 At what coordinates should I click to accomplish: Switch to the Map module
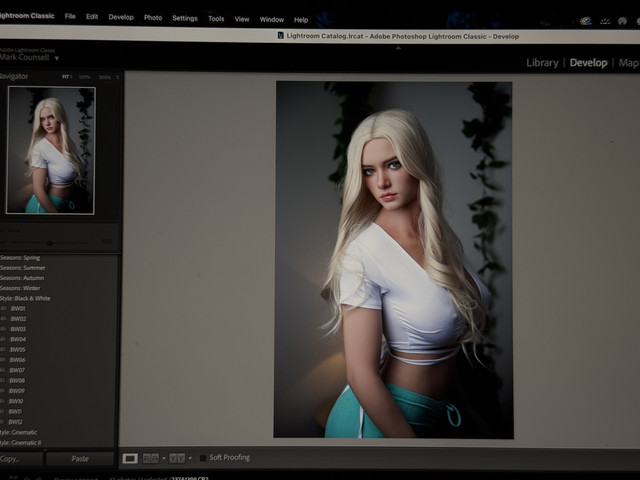click(x=629, y=63)
